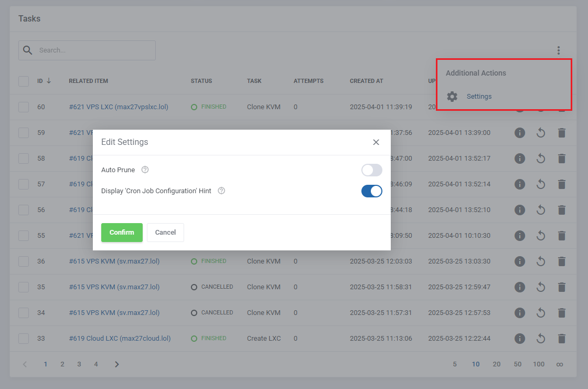Select task 36 with its checkbox

click(24, 261)
